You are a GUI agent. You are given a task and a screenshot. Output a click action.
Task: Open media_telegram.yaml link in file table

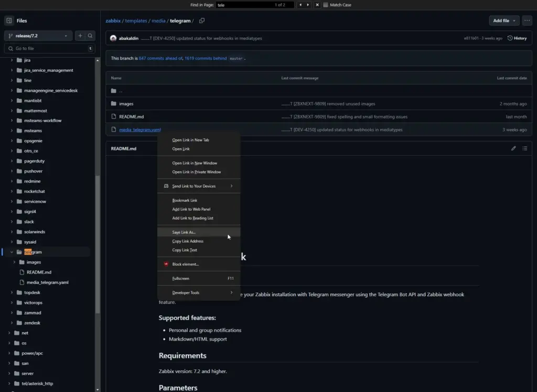[x=139, y=130]
